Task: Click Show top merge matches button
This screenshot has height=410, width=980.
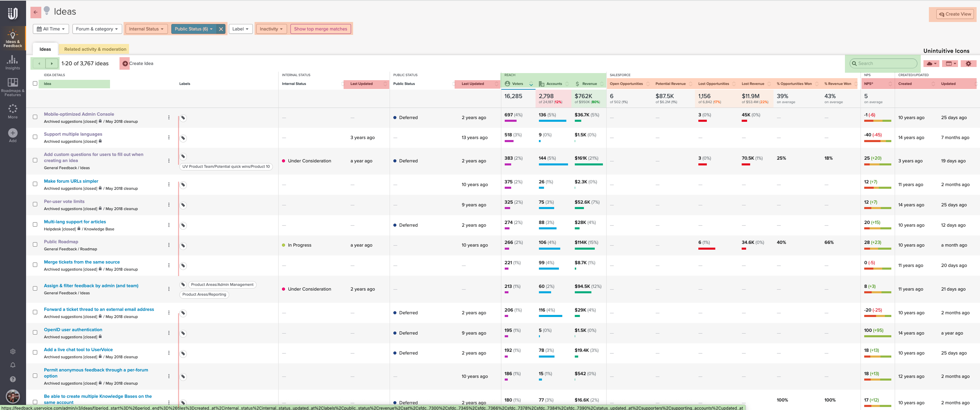Action: pyautogui.click(x=320, y=29)
